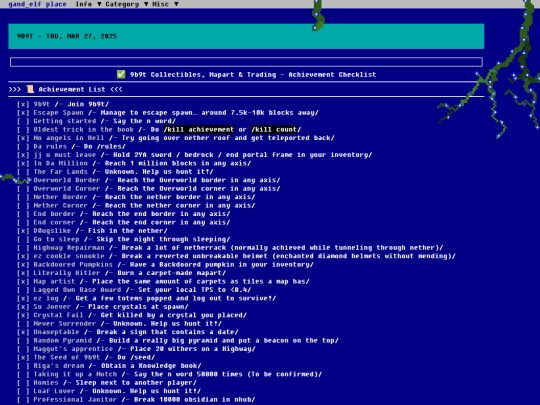Viewport: 540px width, 405px height.
Task: Uncheck the Escape Spawn achievement box
Action: point(23,113)
